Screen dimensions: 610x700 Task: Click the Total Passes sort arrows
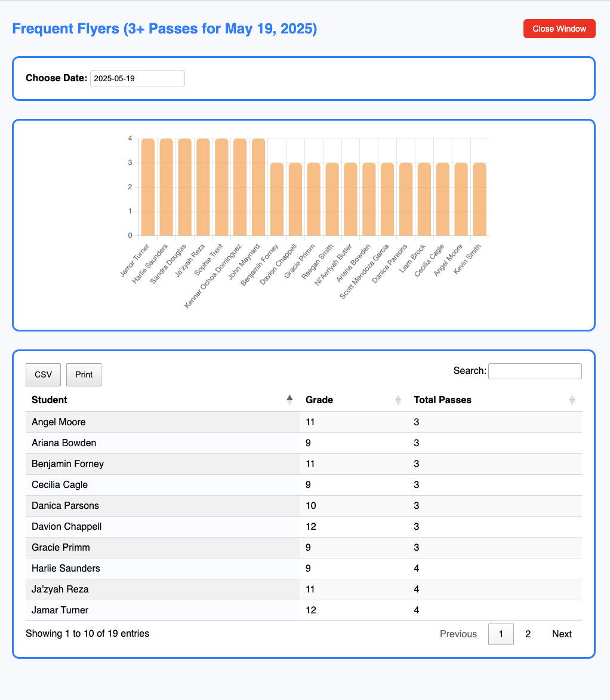point(572,400)
